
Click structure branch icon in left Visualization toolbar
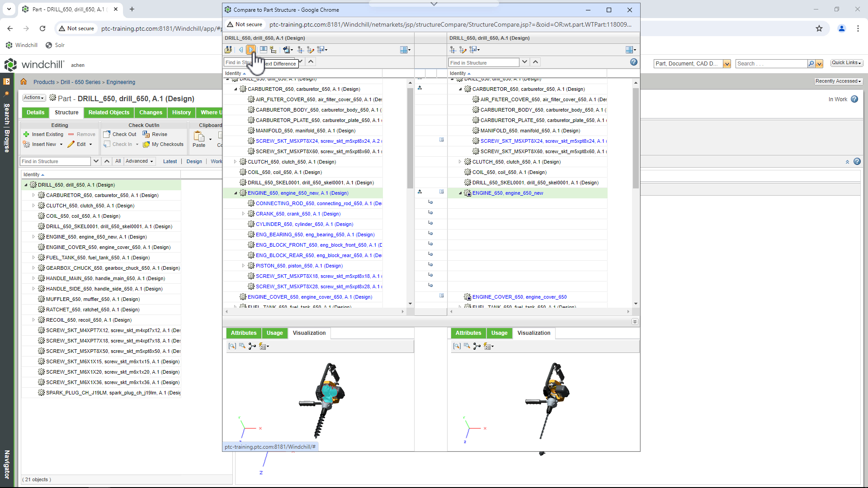tap(252, 346)
